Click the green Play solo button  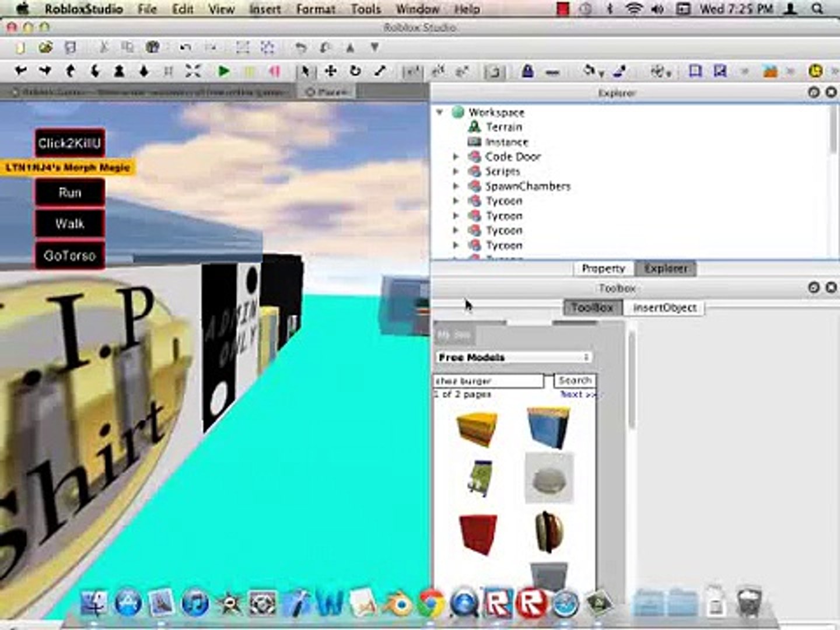(x=223, y=71)
